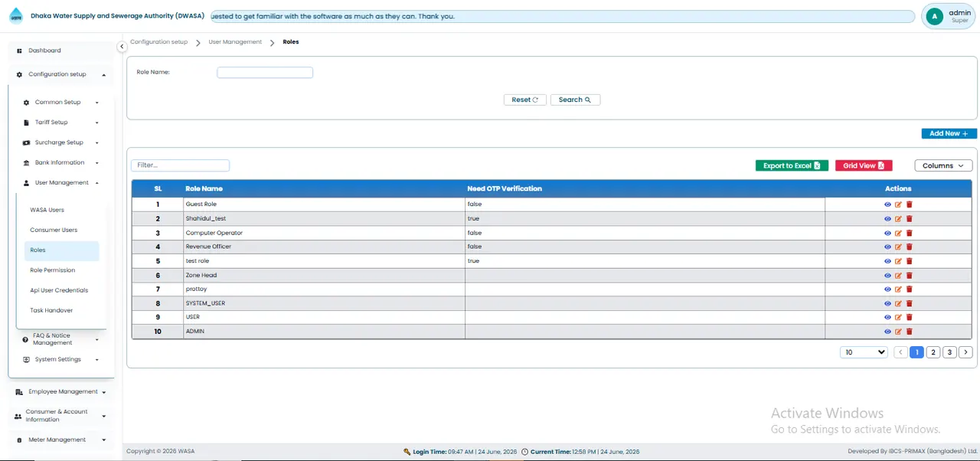Delete the Guest Role row

[910, 204]
